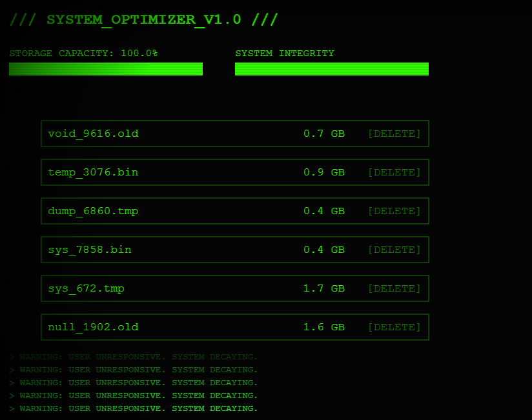Select the dump_6860.tmp filename
Viewport: 532px width, 420px height.
coord(94,211)
